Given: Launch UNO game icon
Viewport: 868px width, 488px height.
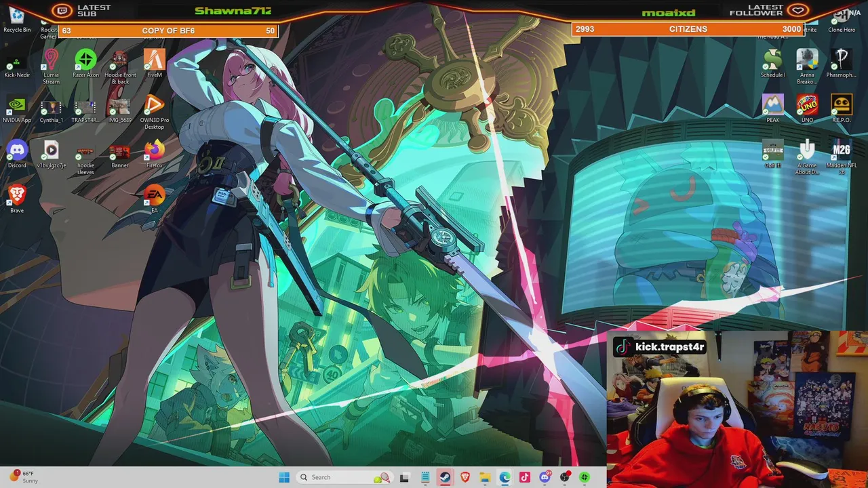Looking at the screenshot, I should tap(807, 110).
